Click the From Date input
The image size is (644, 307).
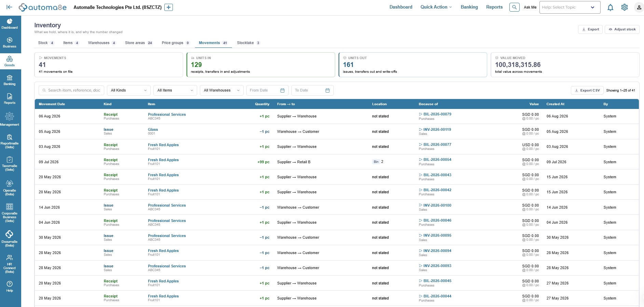coord(268,90)
